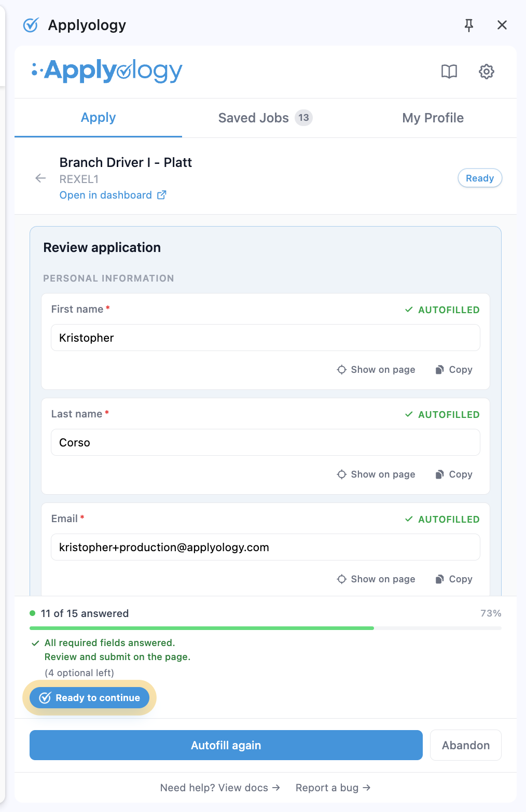Click the PERSONAL INFORMATION section label

click(108, 278)
